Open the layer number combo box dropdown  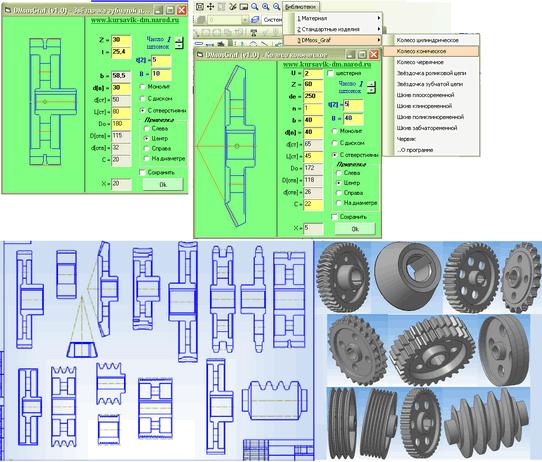pyautogui.click(x=245, y=20)
